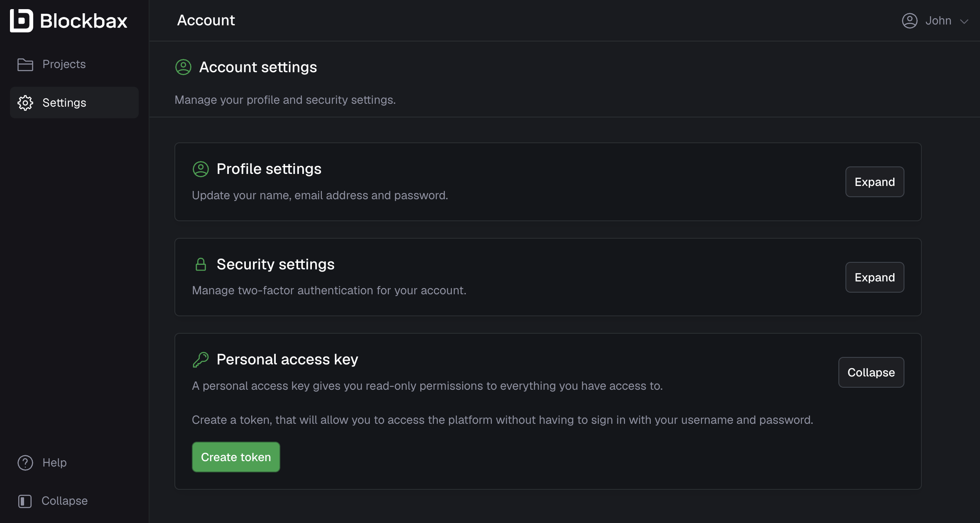Click the Account settings heading
Image resolution: width=980 pixels, height=523 pixels.
pyautogui.click(x=258, y=67)
